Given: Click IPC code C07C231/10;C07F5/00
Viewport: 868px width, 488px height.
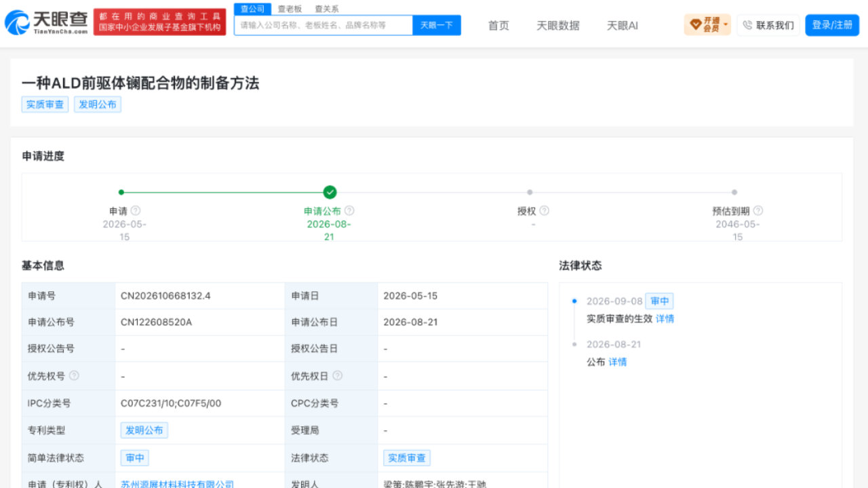Looking at the screenshot, I should click(x=171, y=403).
